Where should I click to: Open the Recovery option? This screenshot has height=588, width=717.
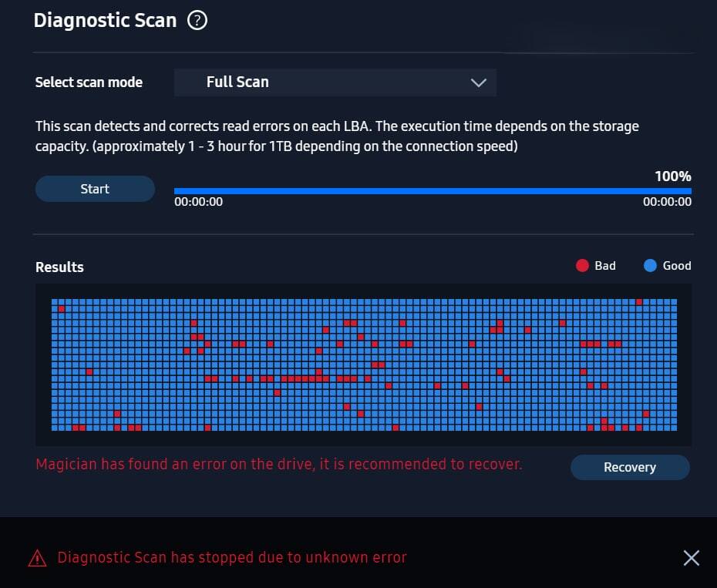630,467
